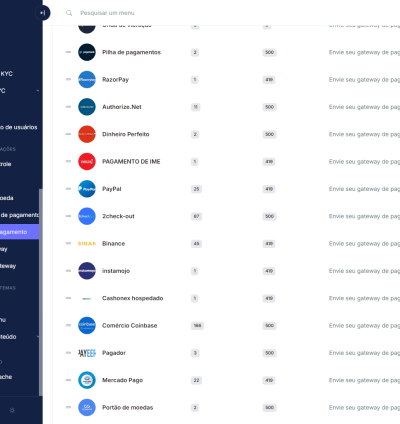Click the instamojo gateway name
The height and width of the screenshot is (424, 400).
coord(116,271)
